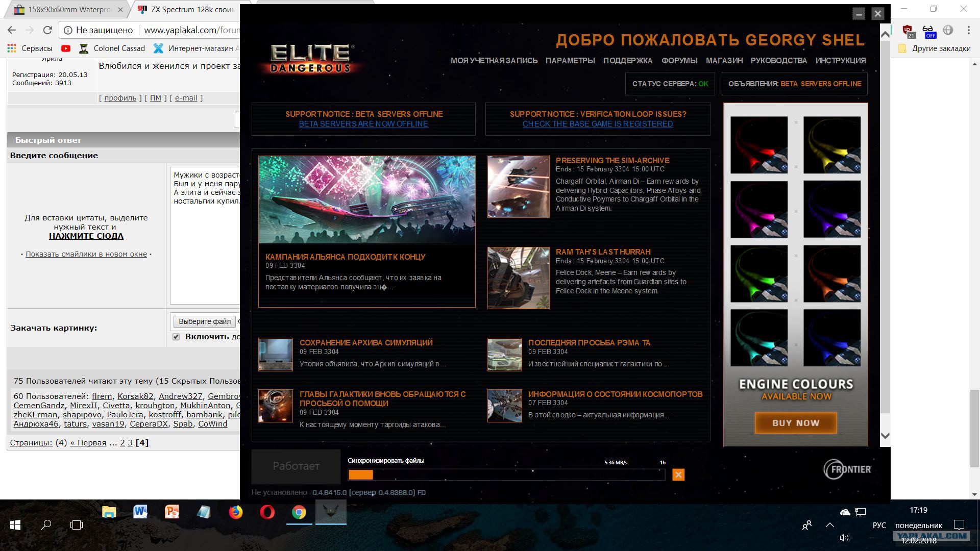
Task: Toggle the 'Включить' checkbox under file upload
Action: [x=176, y=337]
